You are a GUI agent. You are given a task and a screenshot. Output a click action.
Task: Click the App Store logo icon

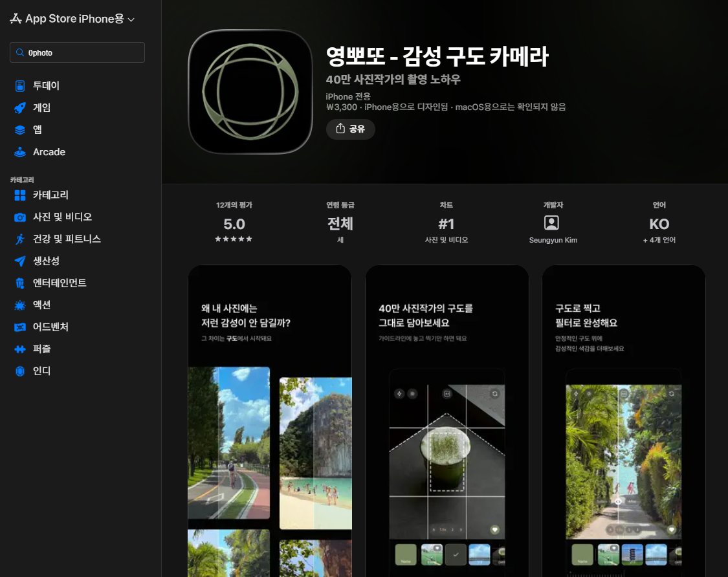[x=16, y=19]
